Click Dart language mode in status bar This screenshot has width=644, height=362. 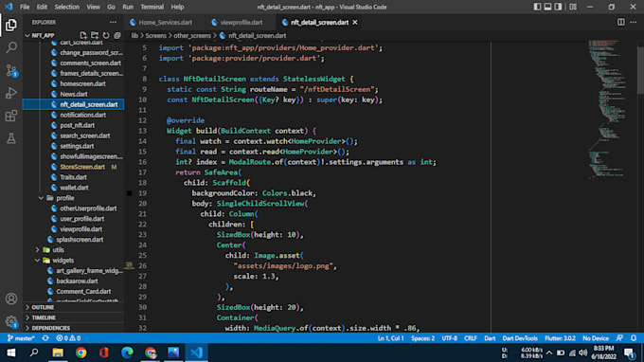(x=490, y=338)
